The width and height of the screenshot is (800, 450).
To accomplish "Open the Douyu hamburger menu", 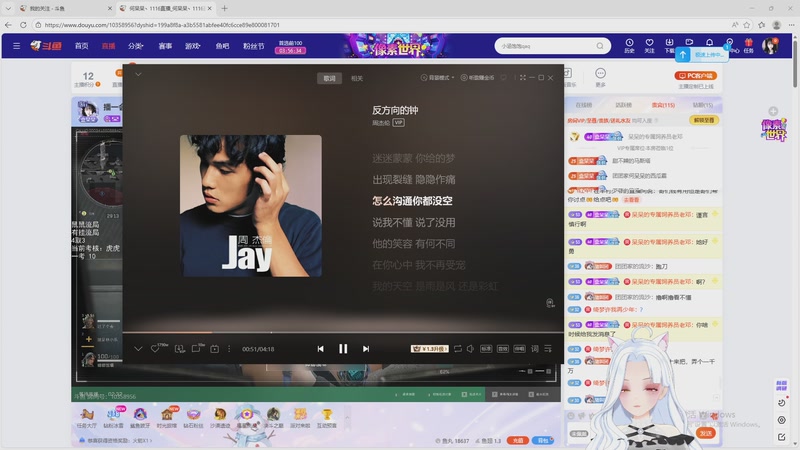I will click(x=16, y=46).
